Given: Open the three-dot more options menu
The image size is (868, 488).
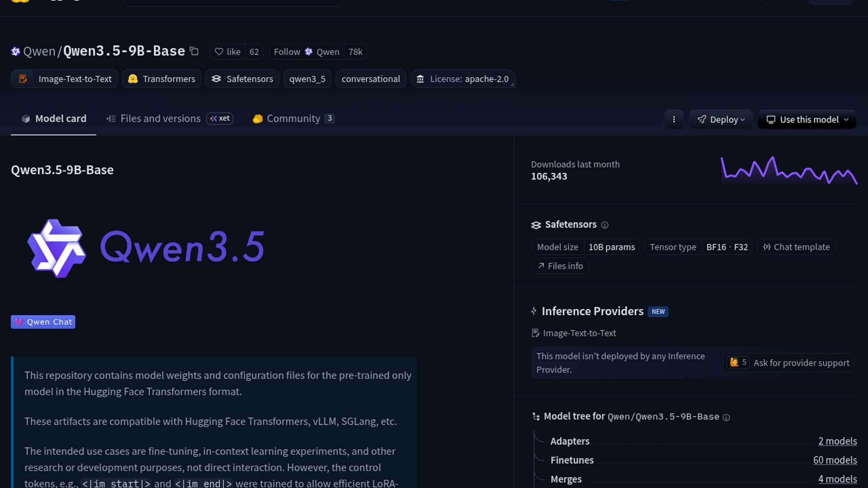Looking at the screenshot, I should pos(674,119).
